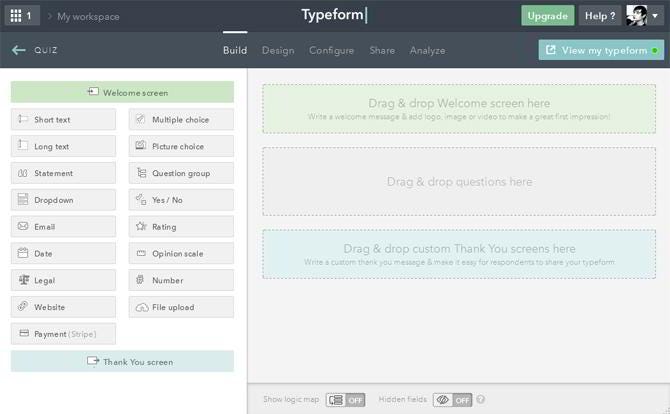The width and height of the screenshot is (670, 414).
Task: Click the Drag & drop questions area
Action: click(459, 182)
